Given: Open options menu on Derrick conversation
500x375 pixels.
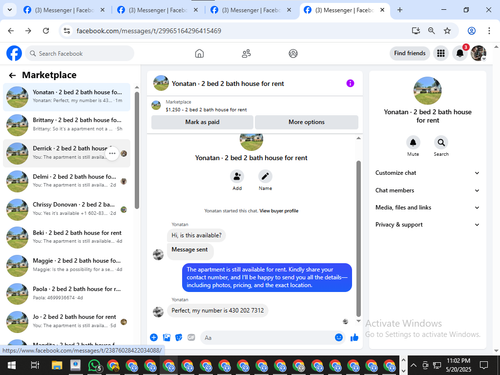Looking at the screenshot, I should pos(112,153).
